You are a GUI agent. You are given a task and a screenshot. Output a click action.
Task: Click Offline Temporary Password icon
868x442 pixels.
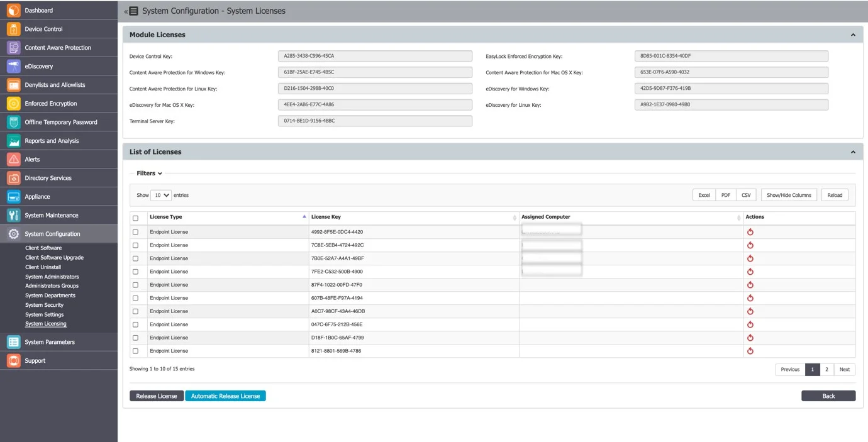click(x=13, y=122)
